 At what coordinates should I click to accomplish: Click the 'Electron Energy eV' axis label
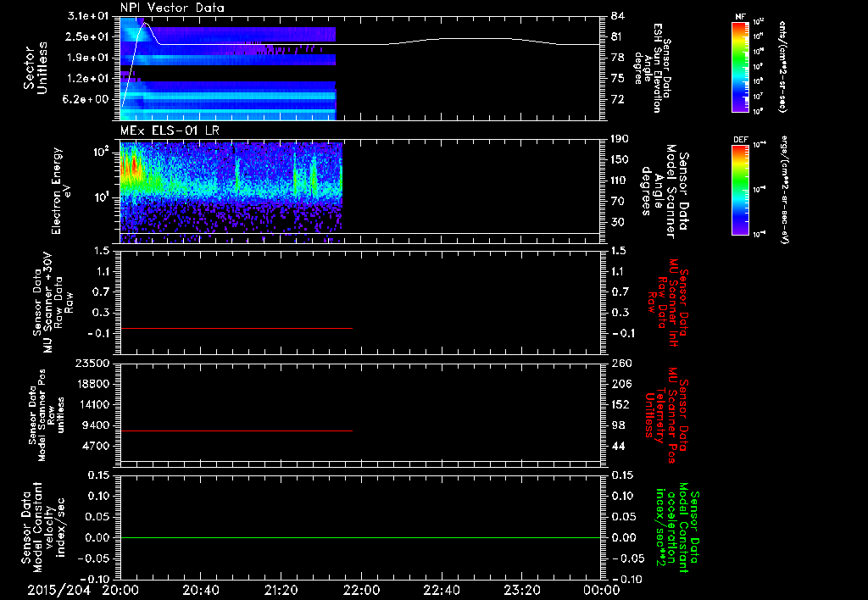click(62, 191)
